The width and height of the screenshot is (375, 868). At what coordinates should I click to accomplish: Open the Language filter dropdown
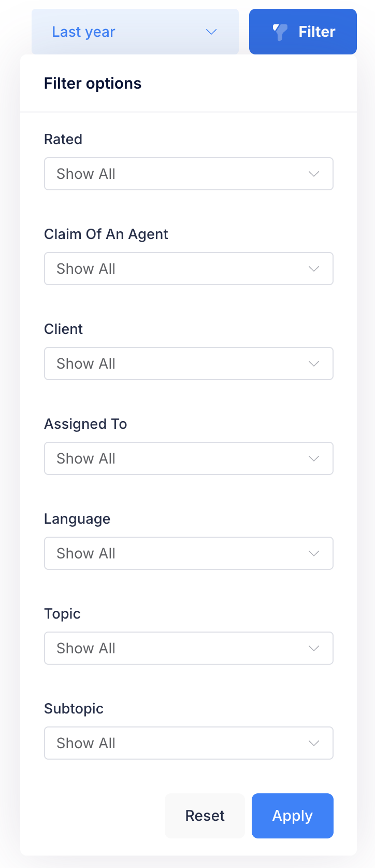click(189, 553)
